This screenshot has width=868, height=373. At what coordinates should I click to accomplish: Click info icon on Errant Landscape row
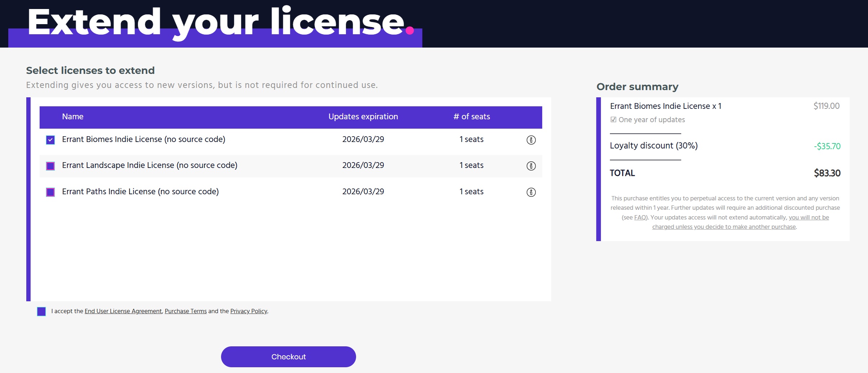click(531, 166)
